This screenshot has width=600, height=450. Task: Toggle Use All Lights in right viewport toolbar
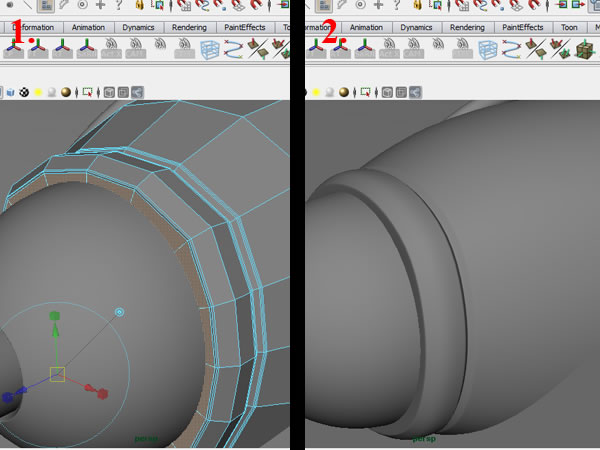point(316,92)
